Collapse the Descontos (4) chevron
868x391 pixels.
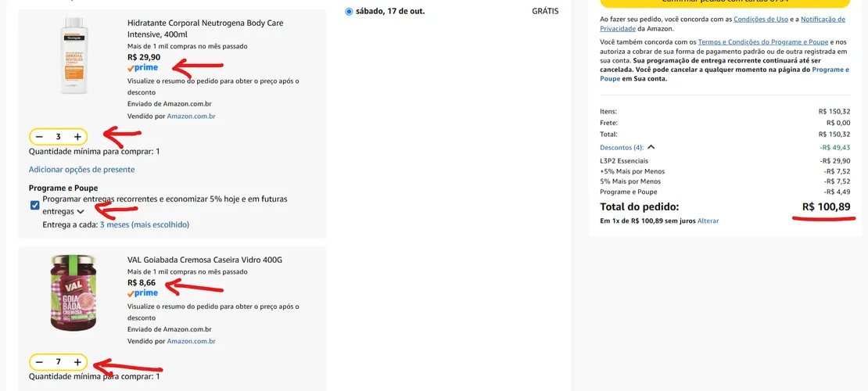[651, 147]
